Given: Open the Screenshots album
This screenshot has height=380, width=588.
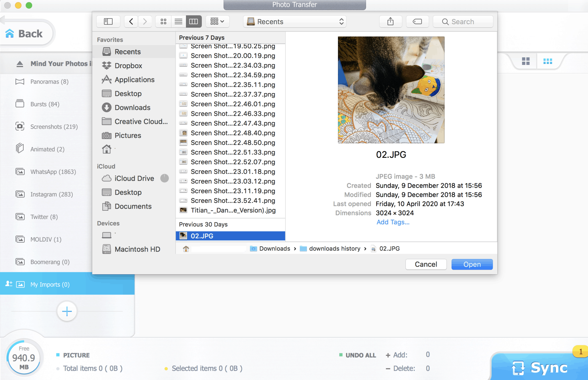Looking at the screenshot, I should click(x=54, y=126).
